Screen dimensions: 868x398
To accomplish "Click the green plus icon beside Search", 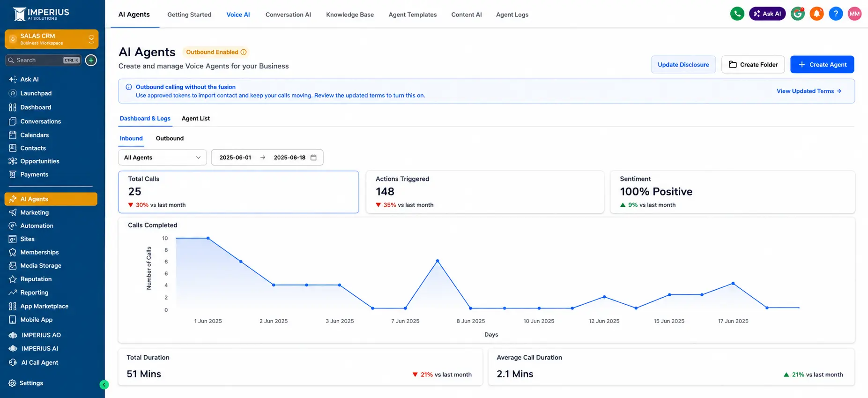I will coord(91,60).
